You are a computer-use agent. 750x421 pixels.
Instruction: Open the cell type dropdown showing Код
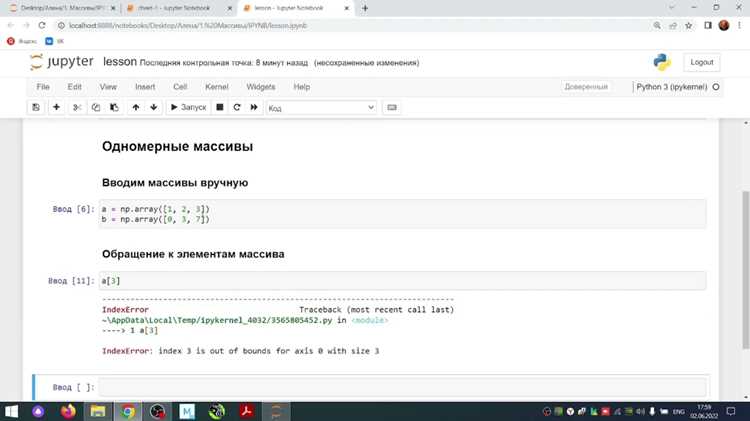(321, 108)
